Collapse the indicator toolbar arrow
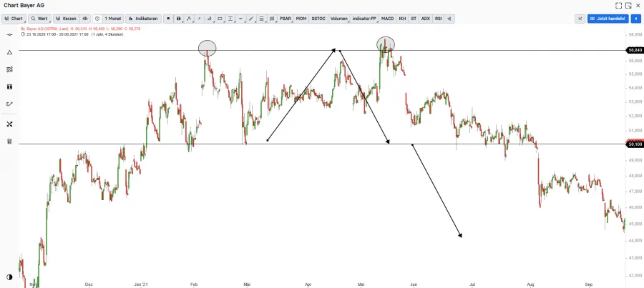The image size is (644, 288). point(449,19)
